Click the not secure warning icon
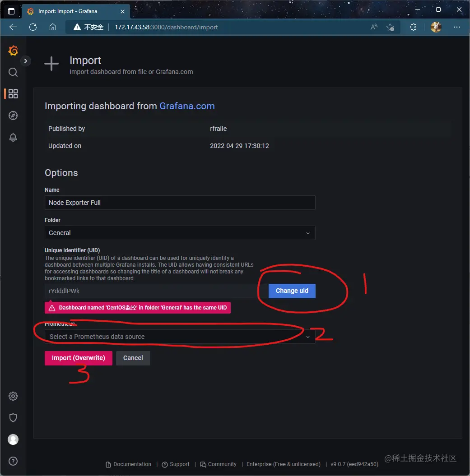 [x=77, y=27]
